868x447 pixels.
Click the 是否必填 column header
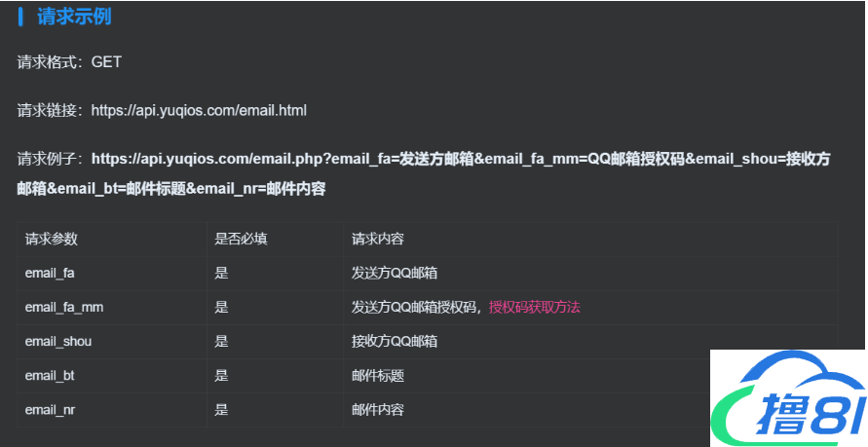pos(241,239)
